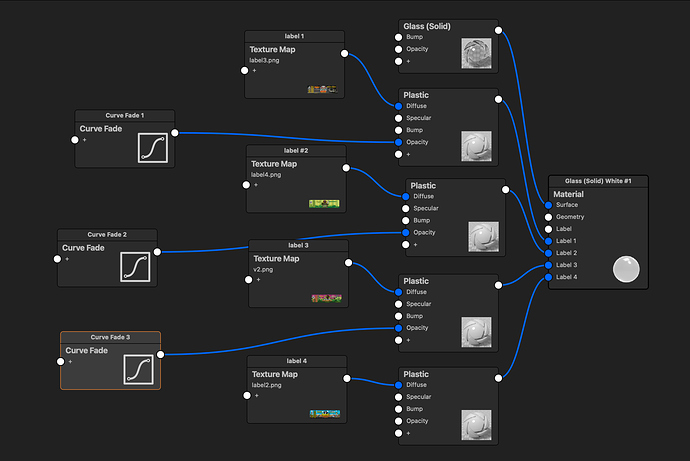Click Bump socket on Plastic fed by label4.png

[x=406, y=220]
